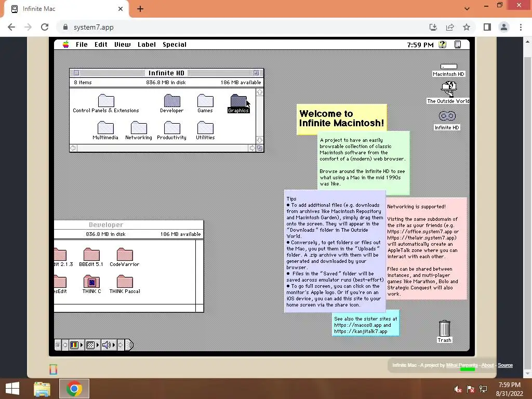This screenshot has height=399, width=532.
Task: Click the install app icon in address bar
Action: 433,27
